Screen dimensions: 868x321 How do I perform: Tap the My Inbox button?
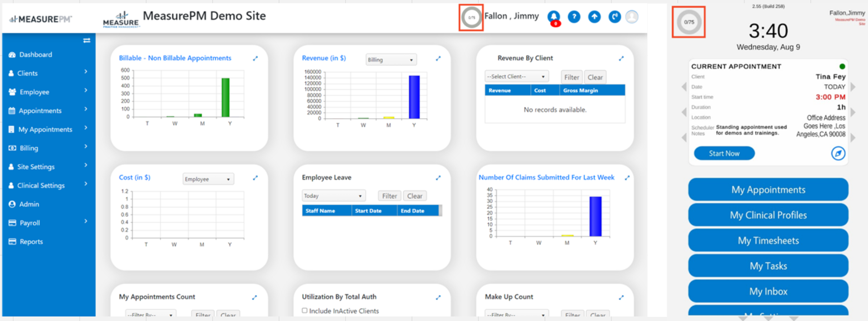[768, 291]
